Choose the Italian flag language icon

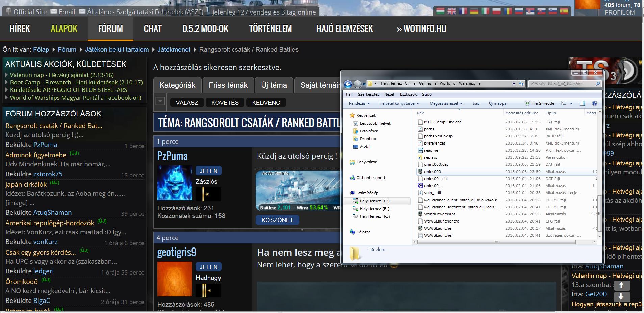coord(485,11)
